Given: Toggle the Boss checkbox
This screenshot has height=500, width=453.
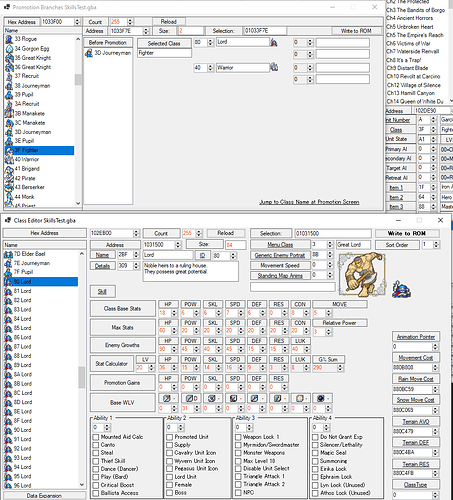Looking at the screenshot, I should pos(170,493).
